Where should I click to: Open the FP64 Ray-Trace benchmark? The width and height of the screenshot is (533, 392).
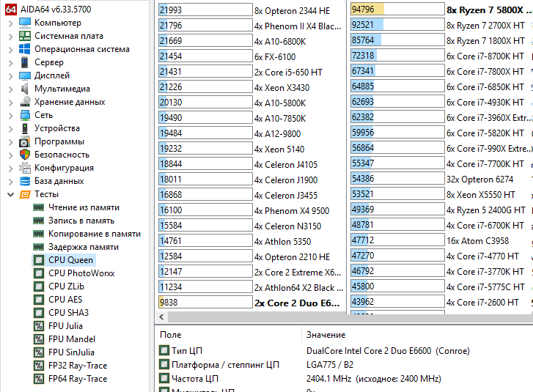(78, 379)
